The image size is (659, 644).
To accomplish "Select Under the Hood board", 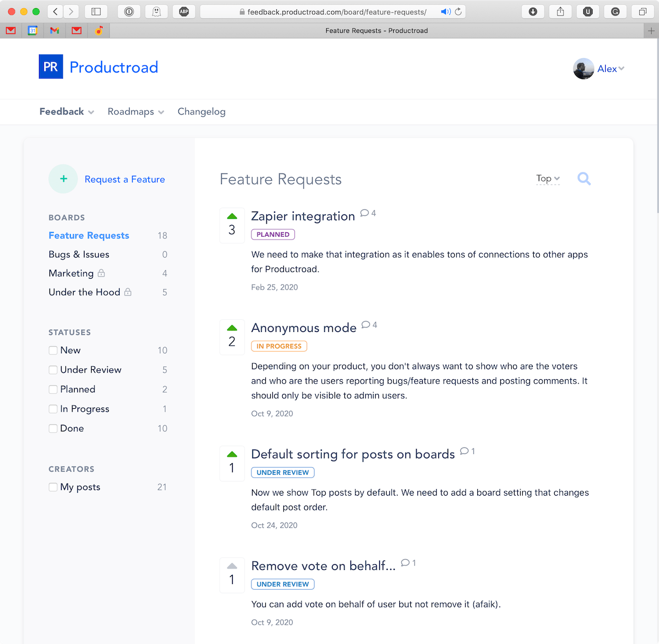I will 84,292.
